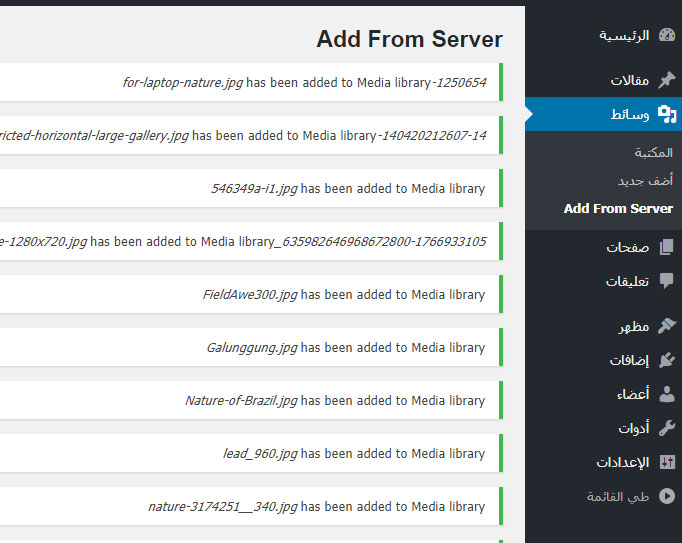Click the users person icon
This screenshot has width=682, height=543.
[667, 394]
